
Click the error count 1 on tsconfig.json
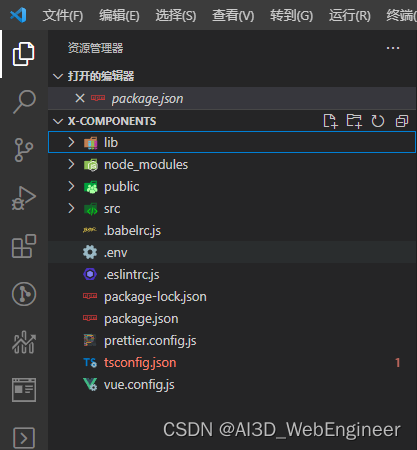click(397, 362)
